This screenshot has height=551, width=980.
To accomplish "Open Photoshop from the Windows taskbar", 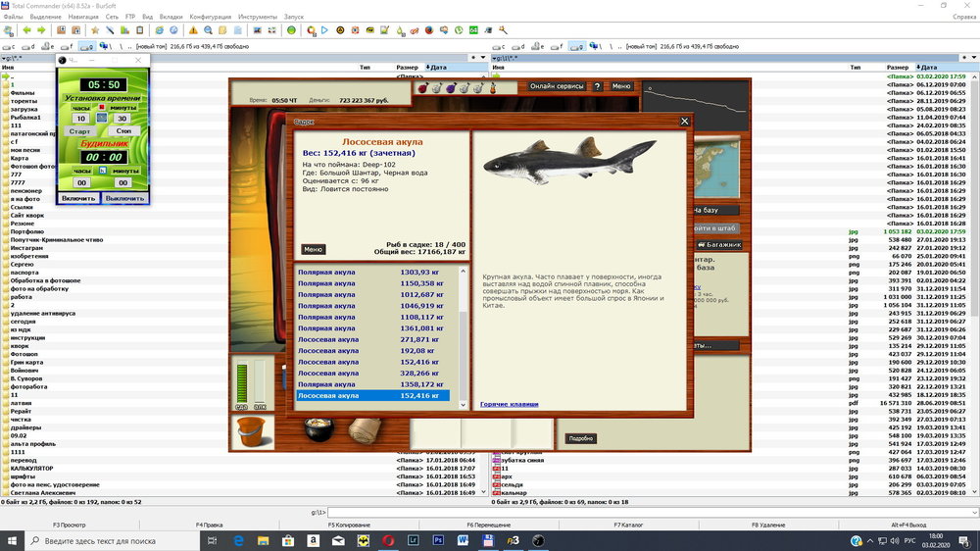I will click(438, 540).
